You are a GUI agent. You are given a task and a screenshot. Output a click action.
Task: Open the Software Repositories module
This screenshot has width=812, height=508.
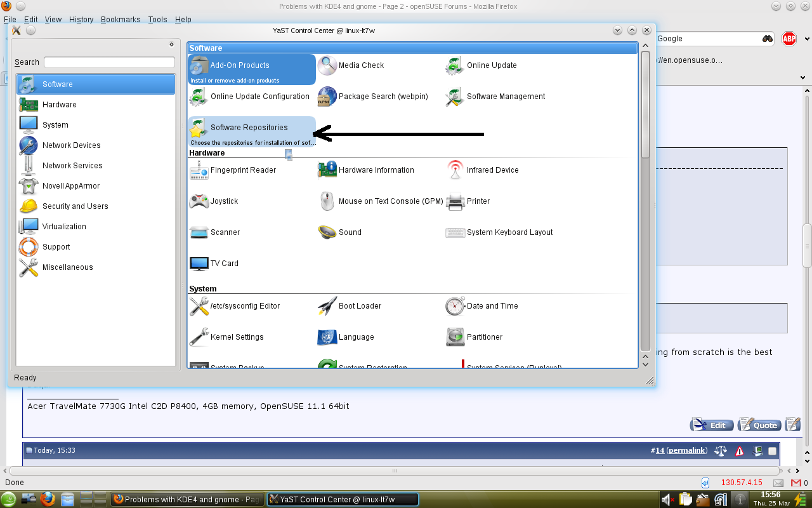click(252, 131)
